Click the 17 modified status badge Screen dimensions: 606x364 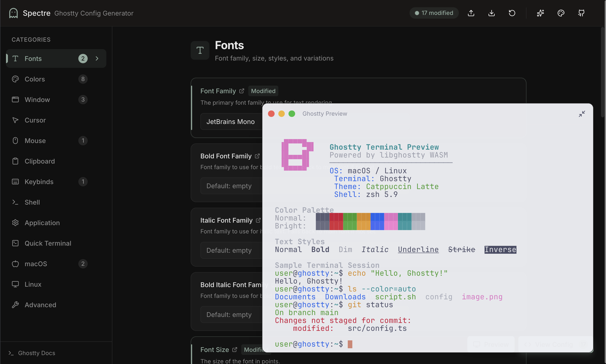click(434, 13)
